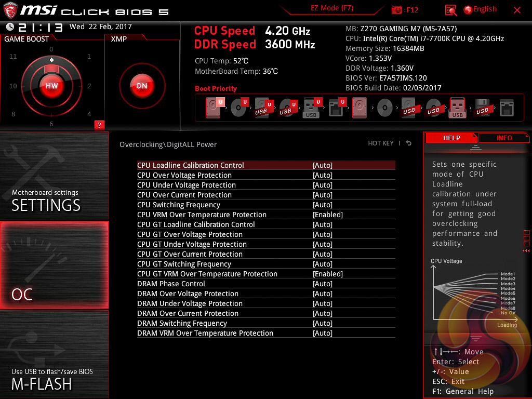The image size is (532, 399).
Task: Select the UEFI network boot icon
Action: [337, 108]
